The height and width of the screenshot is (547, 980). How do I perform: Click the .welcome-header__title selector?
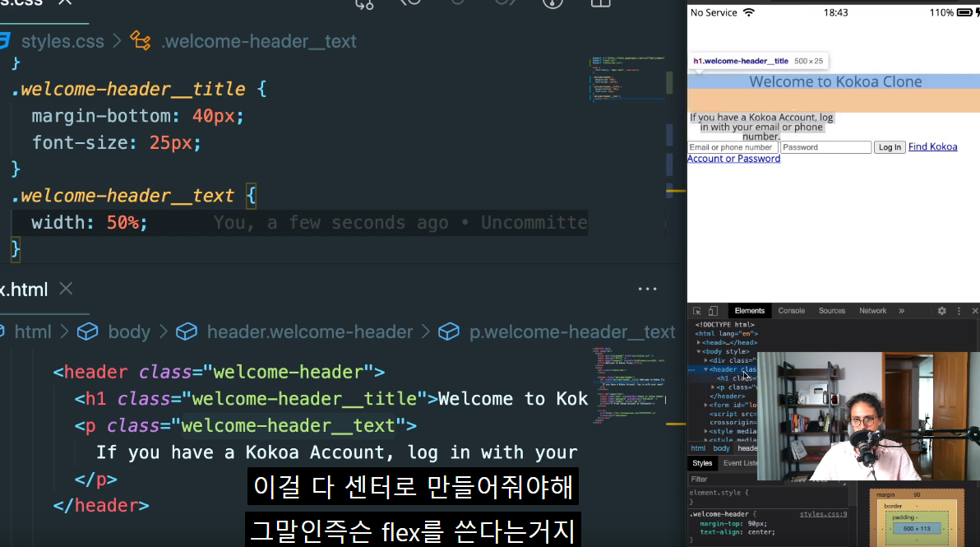pyautogui.click(x=128, y=89)
